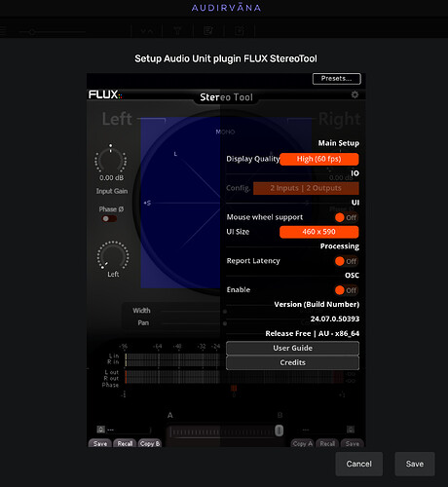Image resolution: width=448 pixels, height=487 pixels.
Task: Toggle Mouse wheel support off switch
Action: click(346, 217)
